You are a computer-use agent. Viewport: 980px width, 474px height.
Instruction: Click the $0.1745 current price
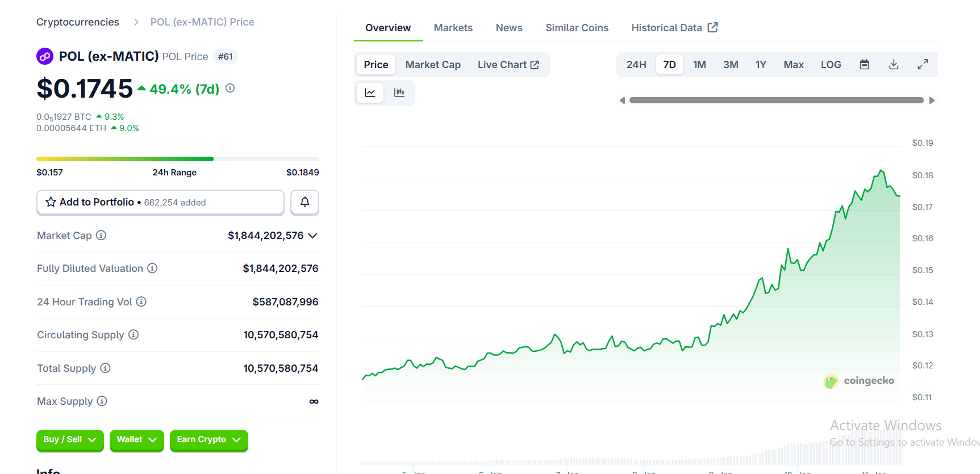85,89
